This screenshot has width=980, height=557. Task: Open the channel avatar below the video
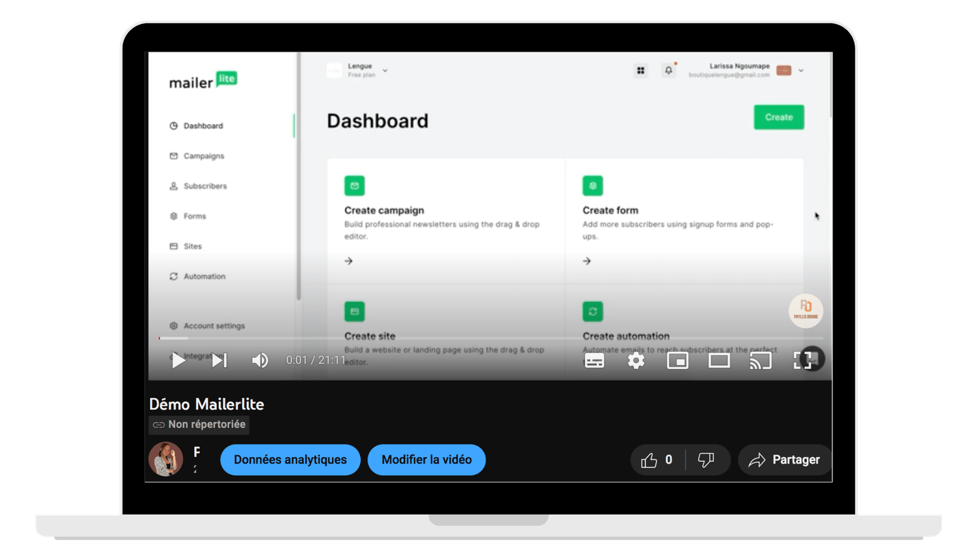(x=166, y=459)
